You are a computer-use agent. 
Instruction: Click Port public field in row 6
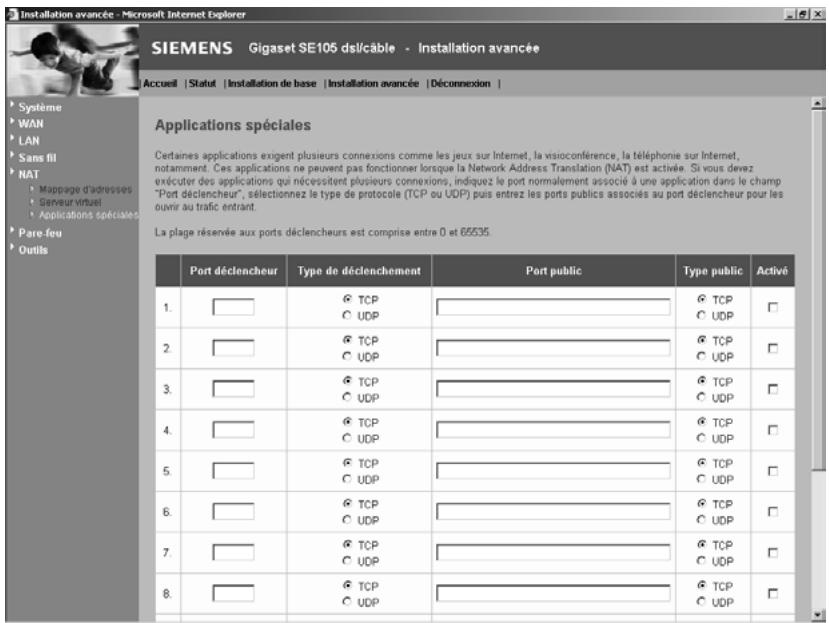(553, 511)
